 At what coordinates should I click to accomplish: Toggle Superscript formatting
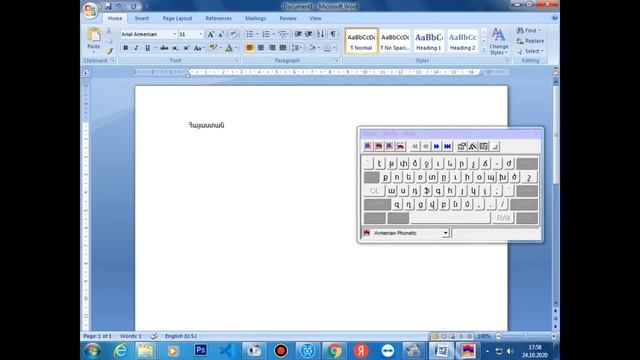pyautogui.click(x=186, y=48)
